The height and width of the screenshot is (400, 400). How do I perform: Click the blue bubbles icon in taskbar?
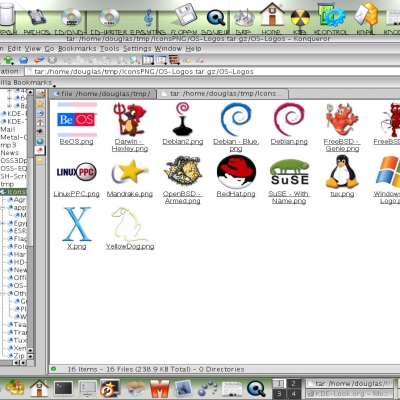click(208, 389)
